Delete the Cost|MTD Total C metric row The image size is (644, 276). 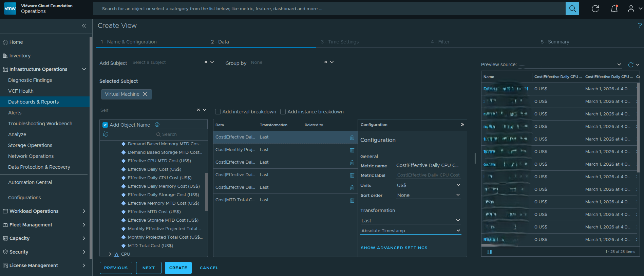pyautogui.click(x=352, y=200)
